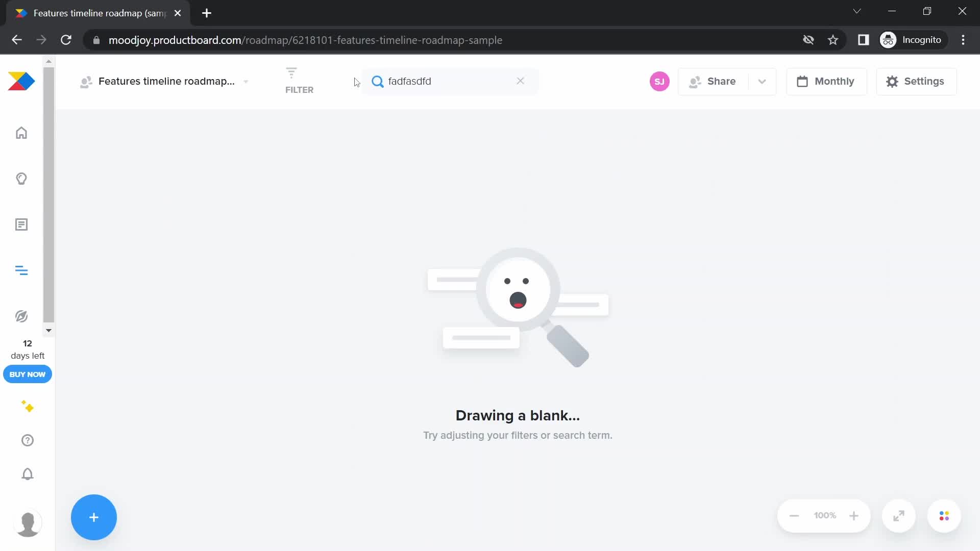This screenshot has height=551, width=980.
Task: Toggle the FILTER active state
Action: [300, 81]
